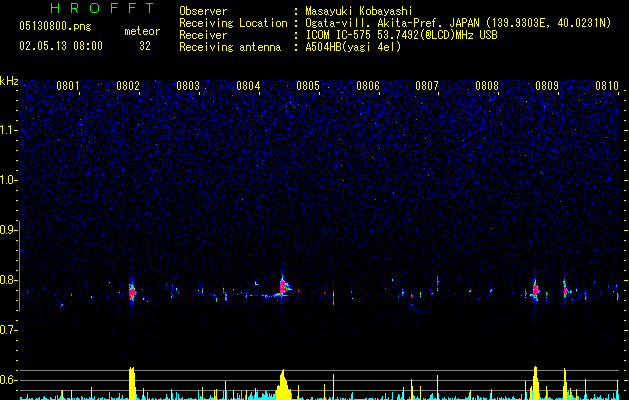Image resolution: width=629 pixels, height=400 pixels.
Task: Click the 0.6 frequency axis label
Action: pos(8,380)
